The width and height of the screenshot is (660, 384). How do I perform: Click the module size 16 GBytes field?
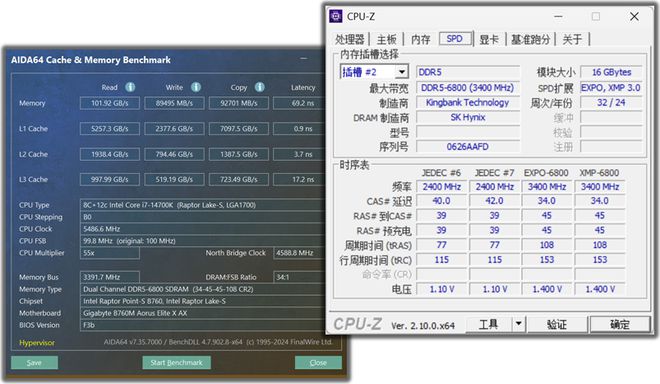point(612,72)
